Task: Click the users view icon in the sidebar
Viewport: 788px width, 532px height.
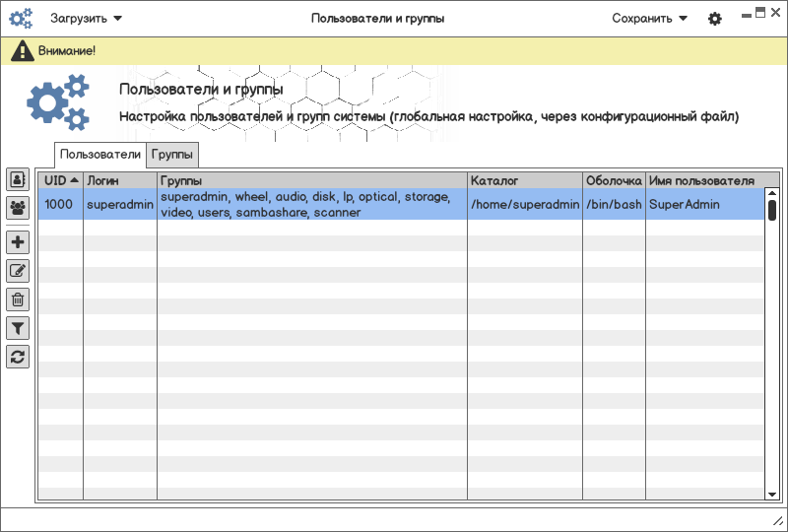Action: coord(18,179)
